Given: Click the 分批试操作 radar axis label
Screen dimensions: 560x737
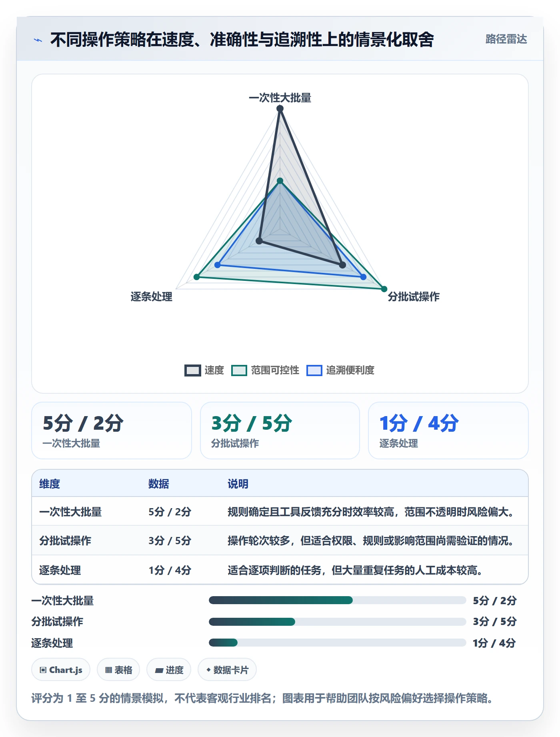Looking at the screenshot, I should tap(414, 296).
